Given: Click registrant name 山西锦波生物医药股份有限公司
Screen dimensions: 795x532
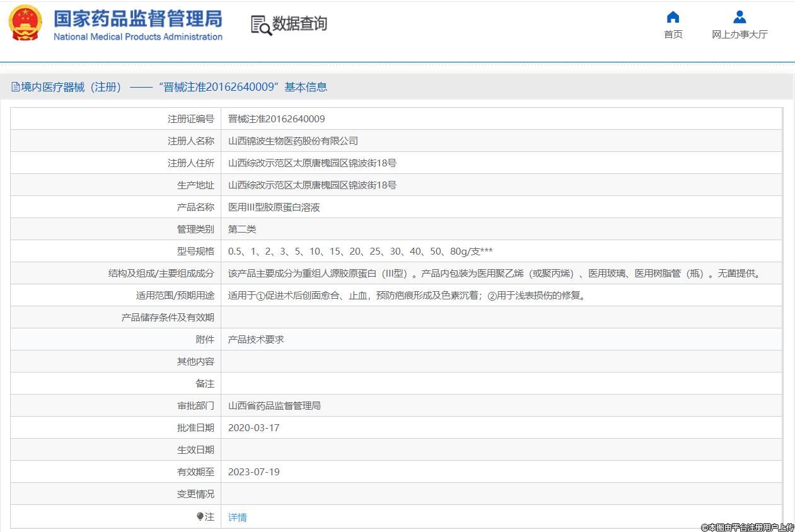Looking at the screenshot, I should click(x=293, y=141).
